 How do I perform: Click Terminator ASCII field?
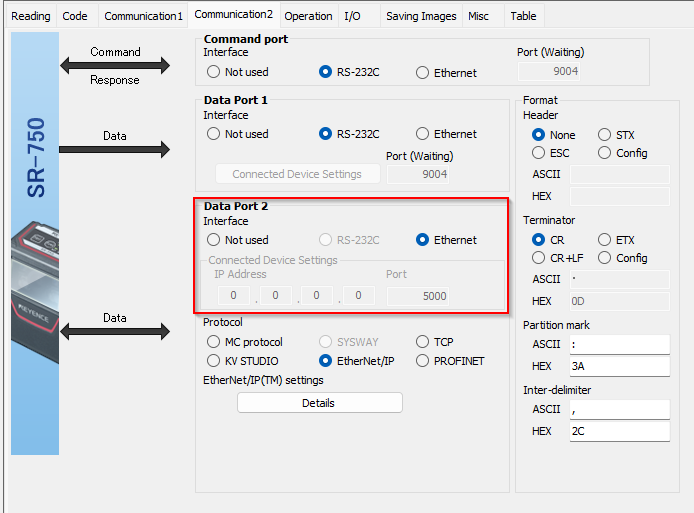coord(620,279)
